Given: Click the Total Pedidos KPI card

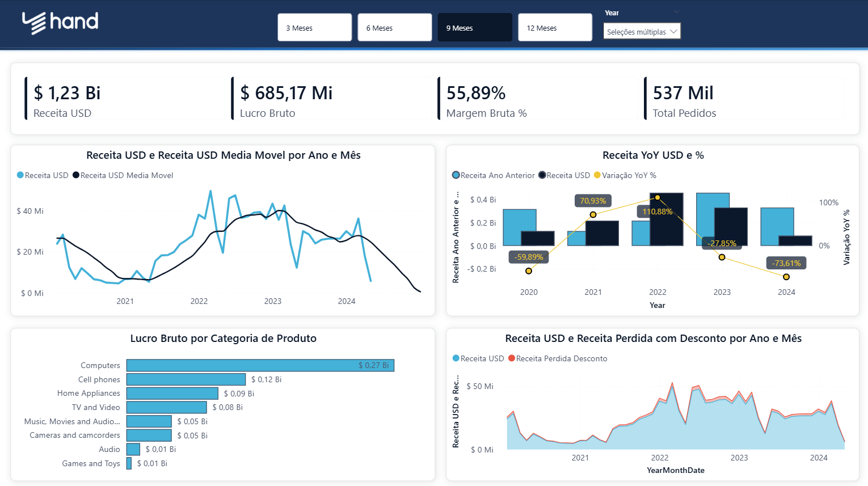Looking at the screenshot, I should 743,99.
